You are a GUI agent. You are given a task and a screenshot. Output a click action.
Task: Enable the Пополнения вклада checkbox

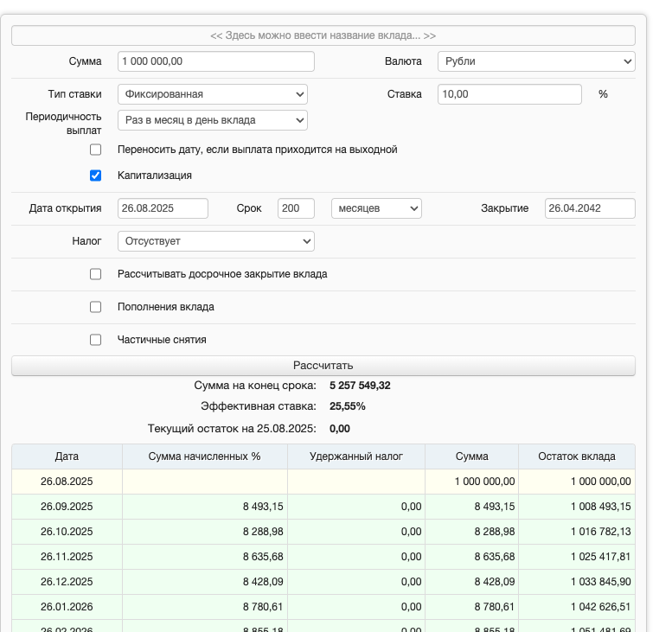click(96, 307)
